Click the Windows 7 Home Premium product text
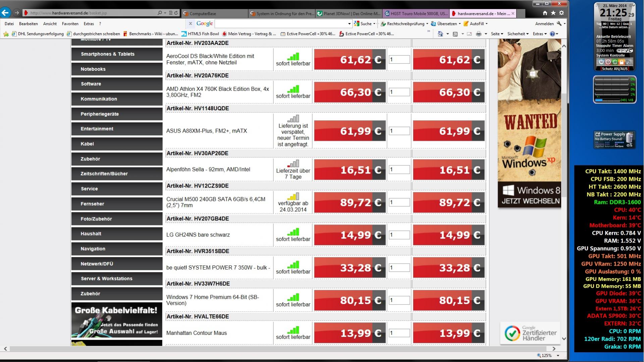The width and height of the screenshot is (644, 362). [213, 300]
